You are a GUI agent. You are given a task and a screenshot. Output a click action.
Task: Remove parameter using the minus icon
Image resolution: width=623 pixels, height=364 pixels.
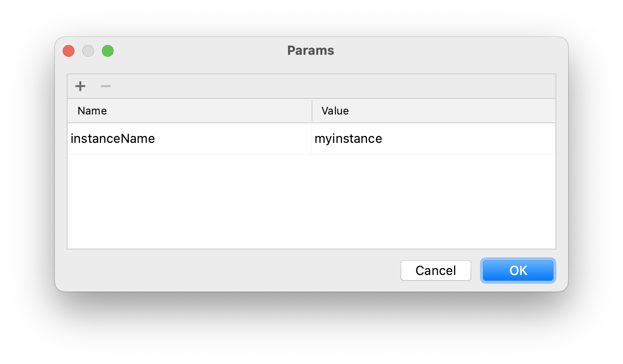pyautogui.click(x=106, y=87)
